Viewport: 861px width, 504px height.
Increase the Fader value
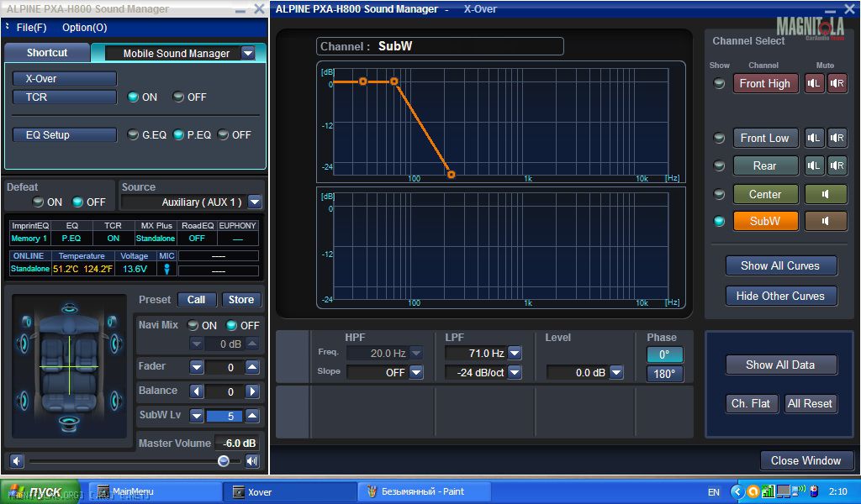tap(252, 367)
